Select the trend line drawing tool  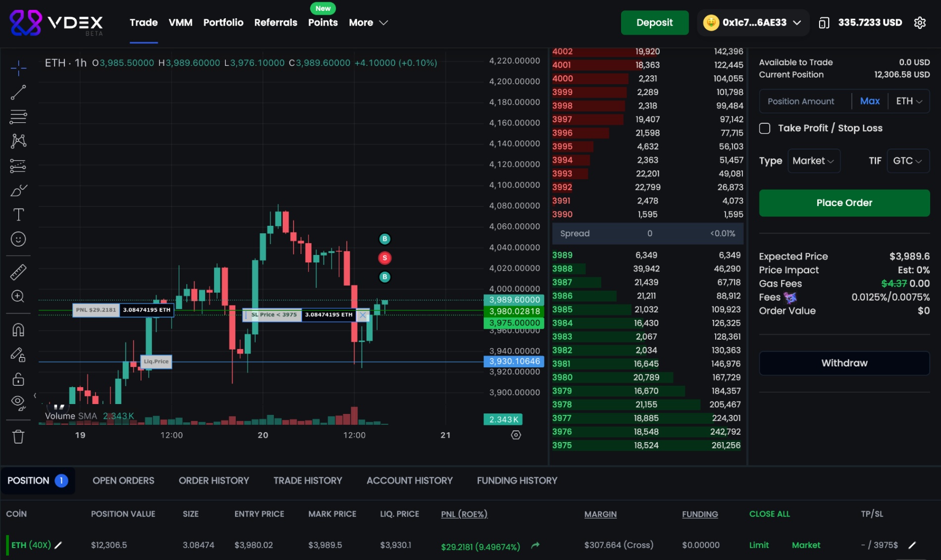18,93
